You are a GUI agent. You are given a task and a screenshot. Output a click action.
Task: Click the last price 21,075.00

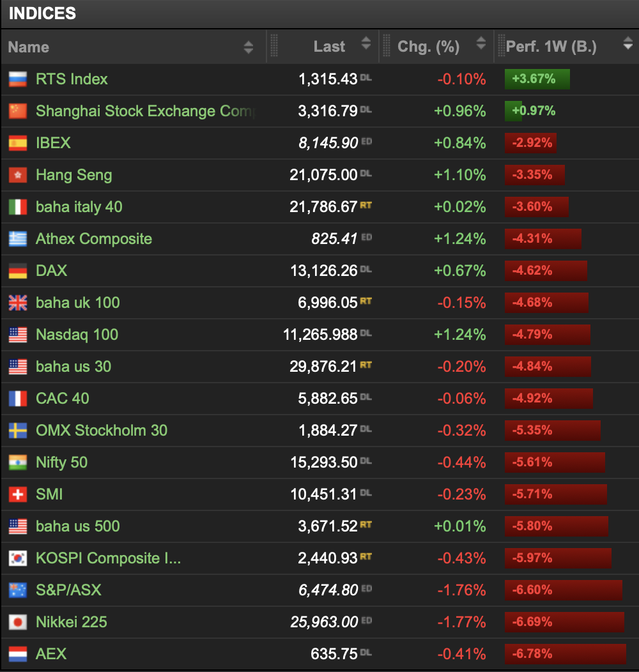[x=323, y=175]
